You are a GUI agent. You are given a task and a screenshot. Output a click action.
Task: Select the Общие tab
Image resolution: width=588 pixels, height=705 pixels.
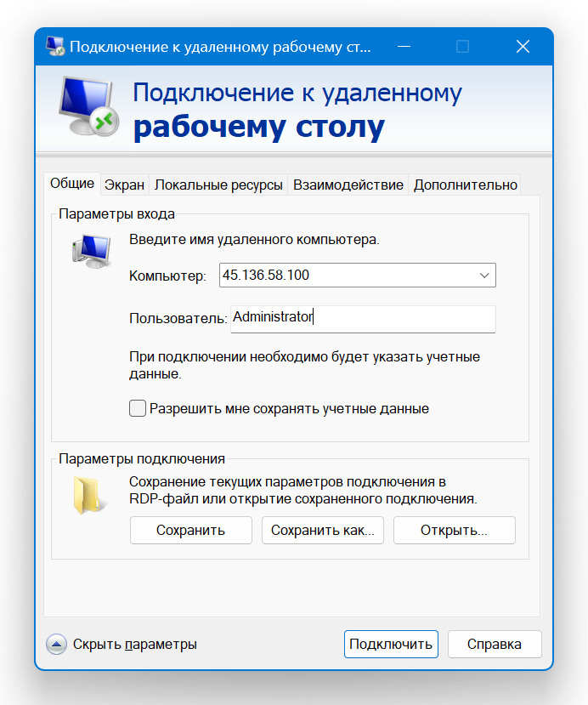coord(72,184)
